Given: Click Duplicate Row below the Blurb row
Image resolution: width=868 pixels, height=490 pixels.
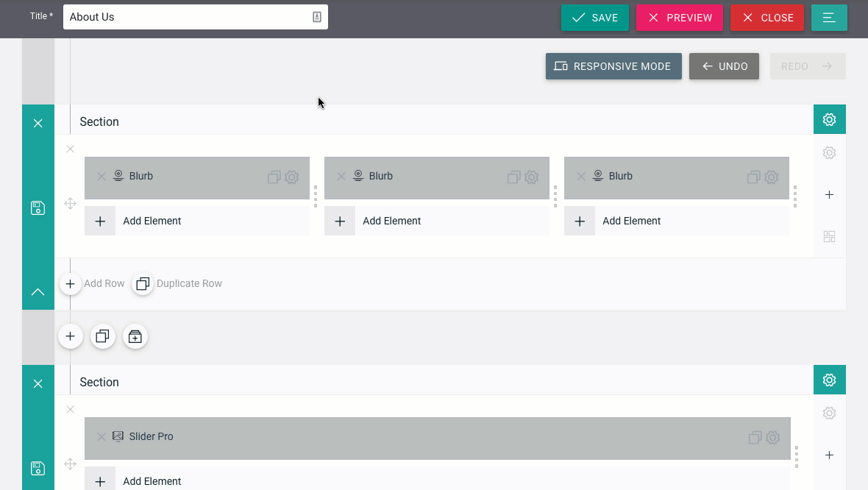Looking at the screenshot, I should click(x=177, y=283).
